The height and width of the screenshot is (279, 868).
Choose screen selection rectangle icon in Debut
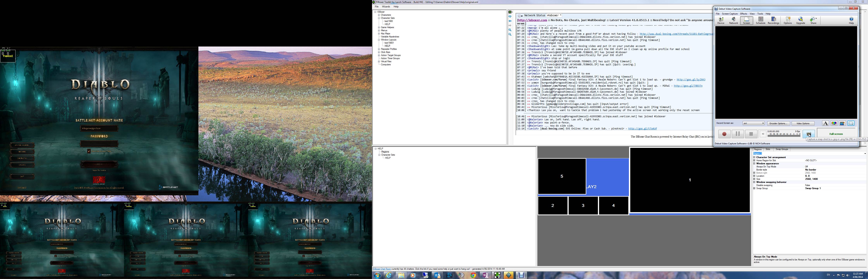pyautogui.click(x=851, y=123)
